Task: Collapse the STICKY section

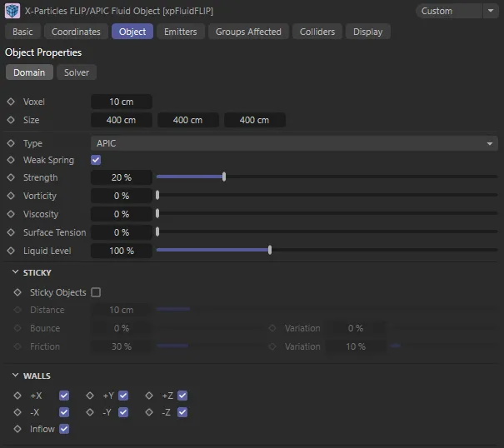Action: pos(17,272)
